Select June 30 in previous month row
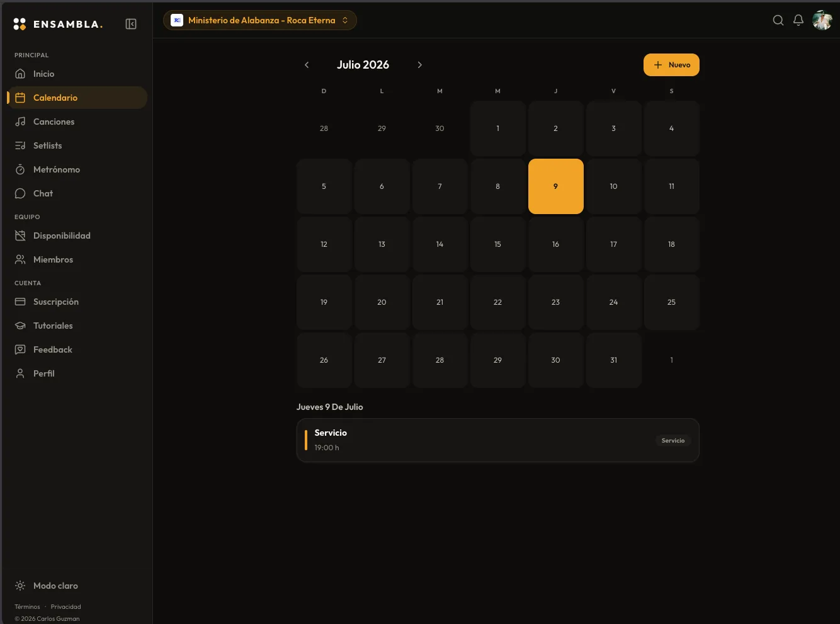The height and width of the screenshot is (624, 840). (x=440, y=128)
